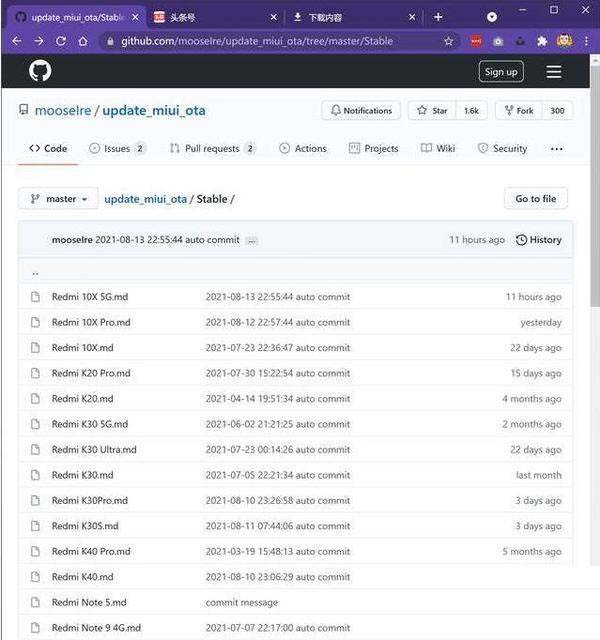600x640 pixels.
Task: Open the Pull requests tab
Action: (x=212, y=149)
